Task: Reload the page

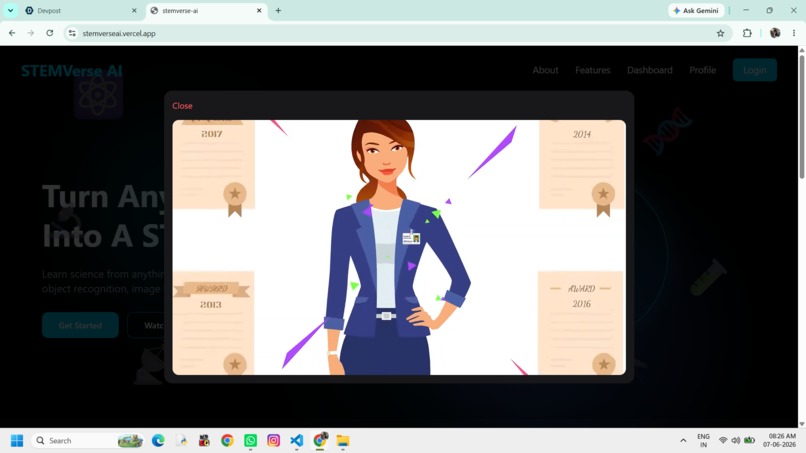Action: tap(49, 33)
